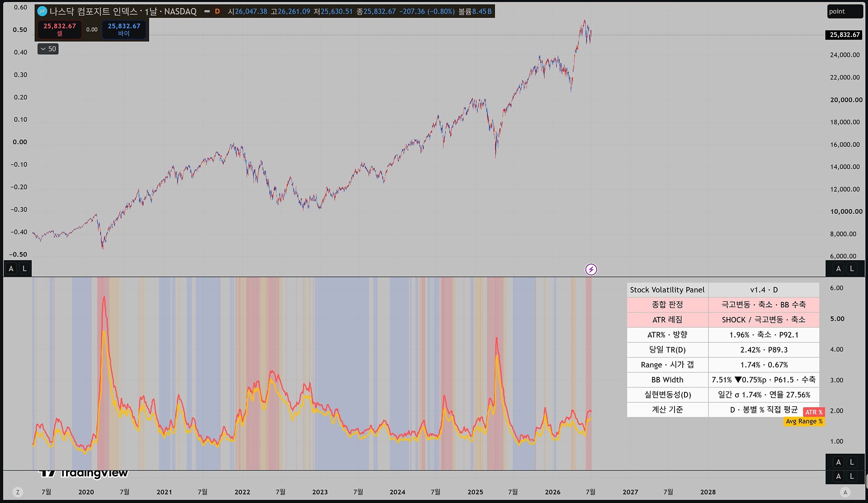Click the D · 봉별 % 직접 평균 cell
The width and height of the screenshot is (868, 503).
click(764, 409)
